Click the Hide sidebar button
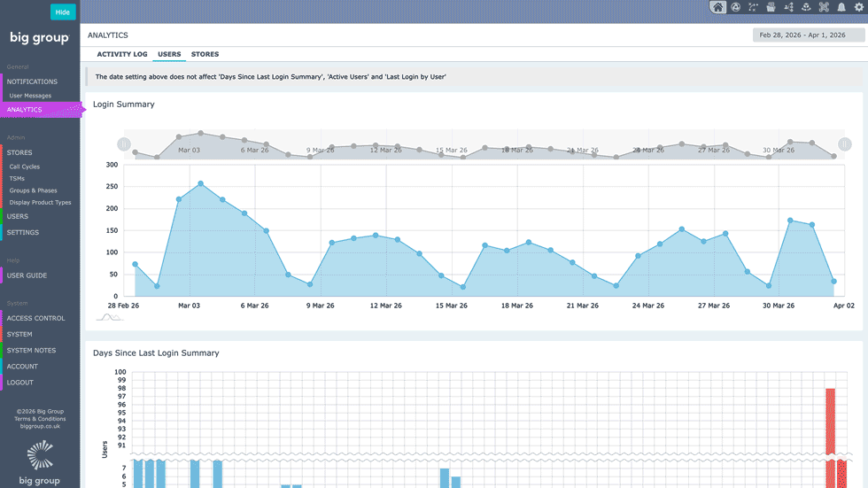 (63, 12)
